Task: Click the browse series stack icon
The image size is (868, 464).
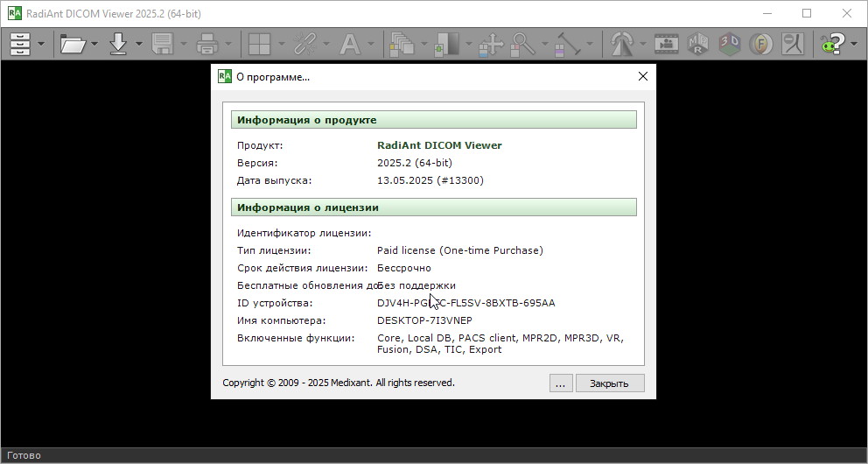Action: [402, 44]
